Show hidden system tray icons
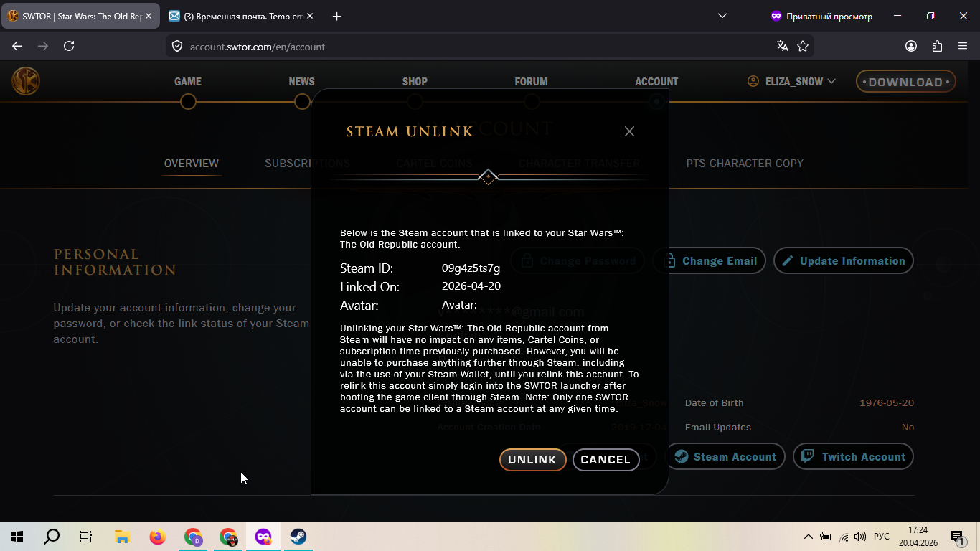Viewport: 980px width, 551px height. point(809,537)
